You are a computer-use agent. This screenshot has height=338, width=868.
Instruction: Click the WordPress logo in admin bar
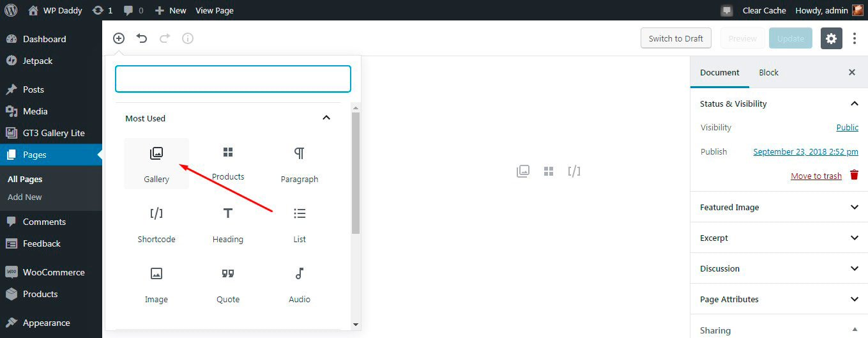coord(11,10)
